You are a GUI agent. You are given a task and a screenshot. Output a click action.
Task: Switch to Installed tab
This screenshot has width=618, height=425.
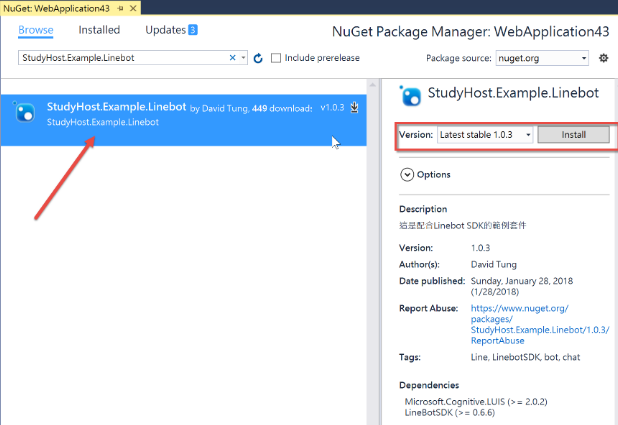[99, 30]
